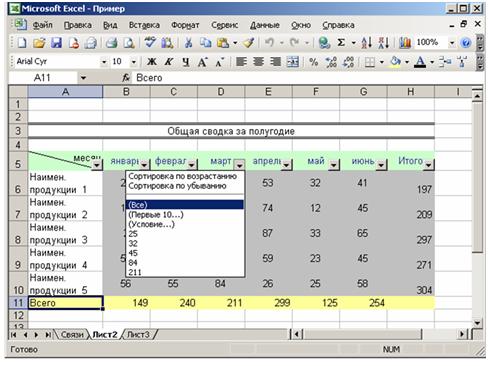Image resolution: width=488 pixels, height=366 pixels.
Task: Open the Вставка menu
Action: (x=144, y=25)
